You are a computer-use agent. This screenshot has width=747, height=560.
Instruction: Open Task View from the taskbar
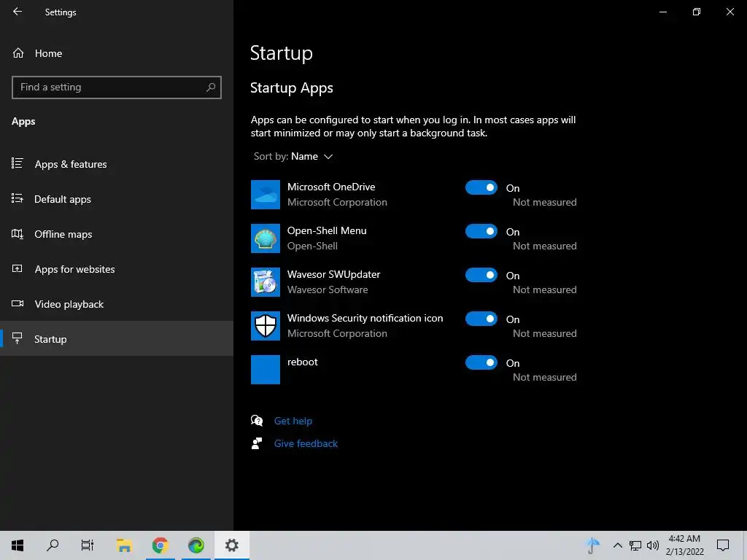coord(88,545)
